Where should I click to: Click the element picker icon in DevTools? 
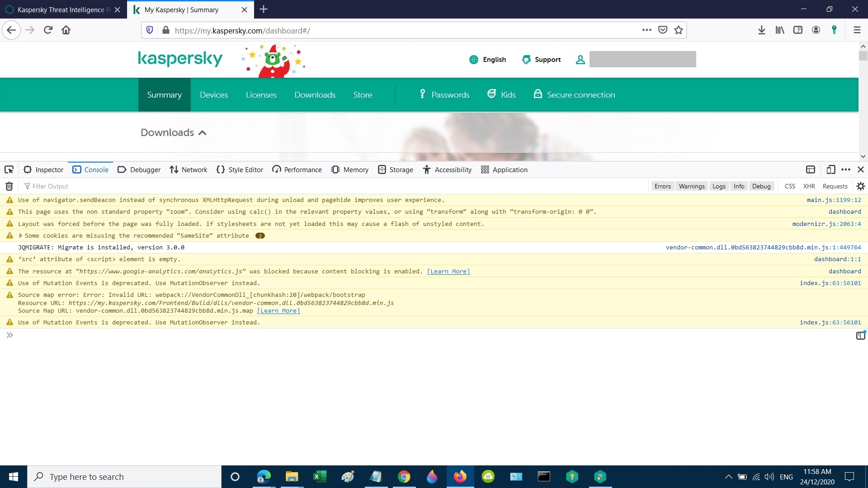coord(9,169)
